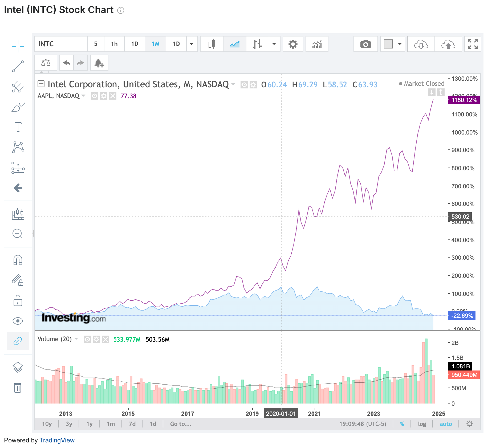
Task: Select the crosshair cursor tool
Action: pos(18,46)
